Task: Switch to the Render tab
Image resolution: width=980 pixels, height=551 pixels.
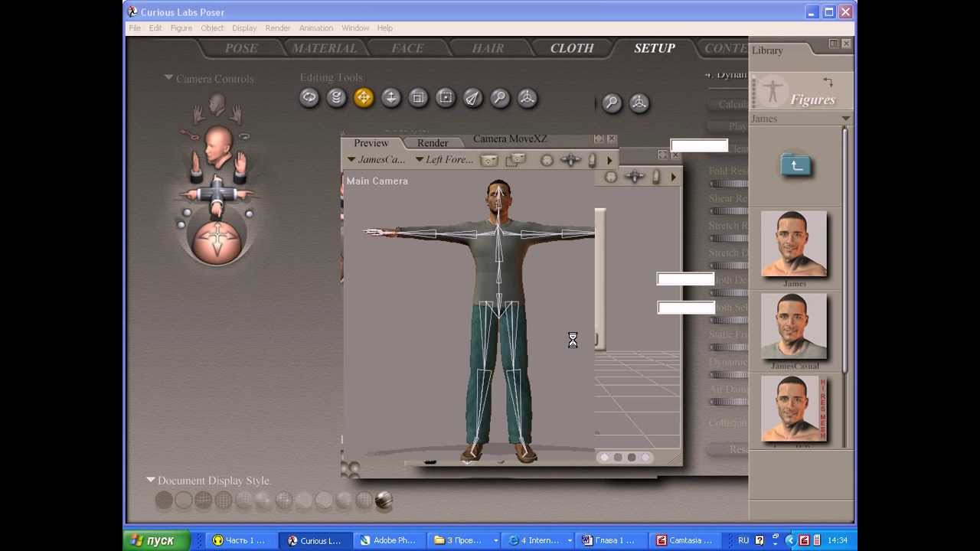Action: [x=433, y=143]
